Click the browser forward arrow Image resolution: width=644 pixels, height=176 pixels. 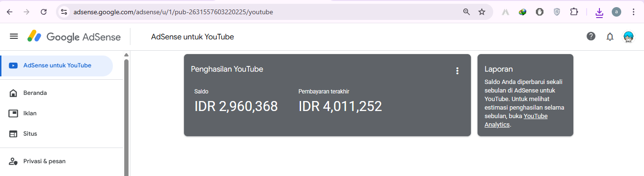[27, 12]
